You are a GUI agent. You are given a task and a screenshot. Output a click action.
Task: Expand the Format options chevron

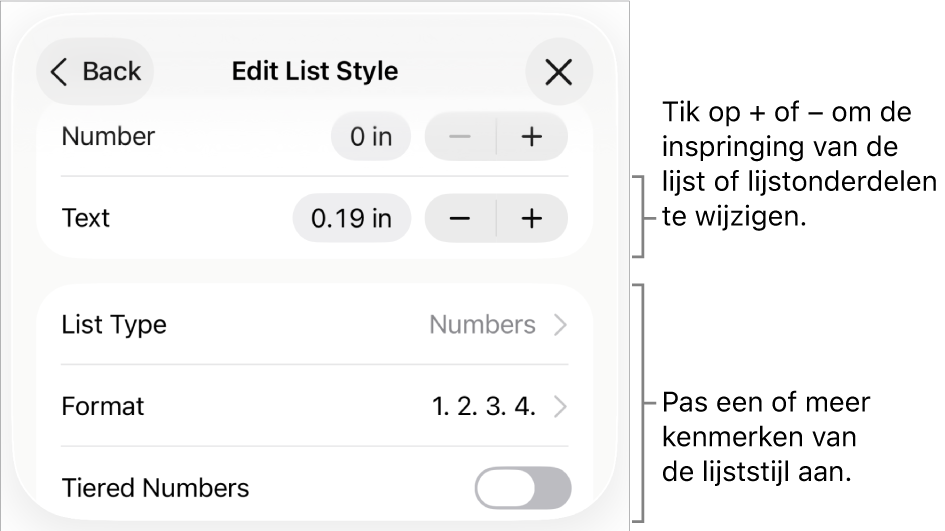[x=560, y=406]
